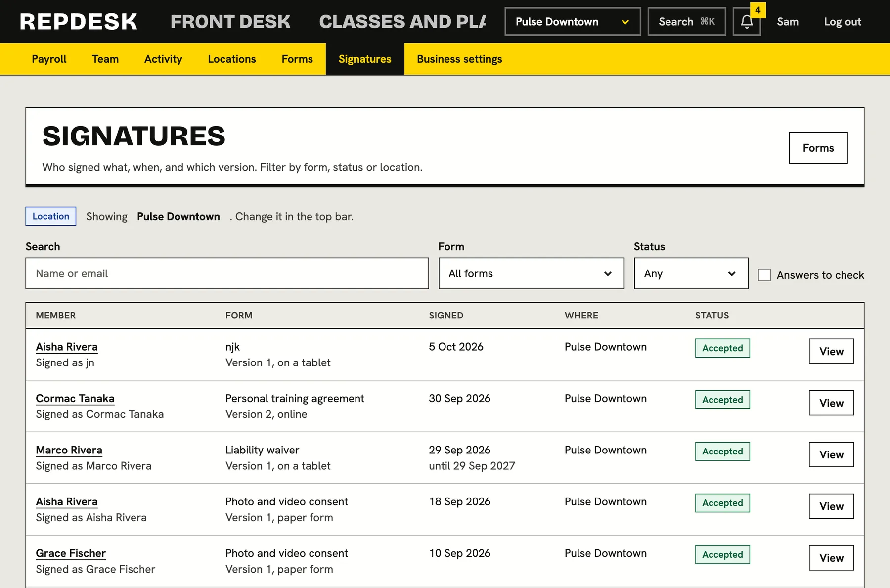
Task: View Aisha Rivera's njk signature
Action: (x=831, y=351)
